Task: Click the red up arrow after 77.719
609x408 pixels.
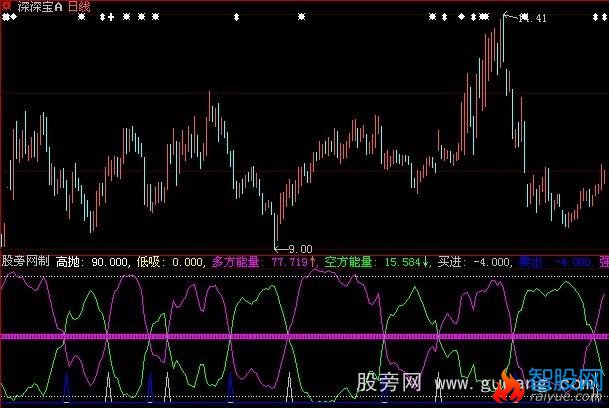Action: tap(313, 262)
